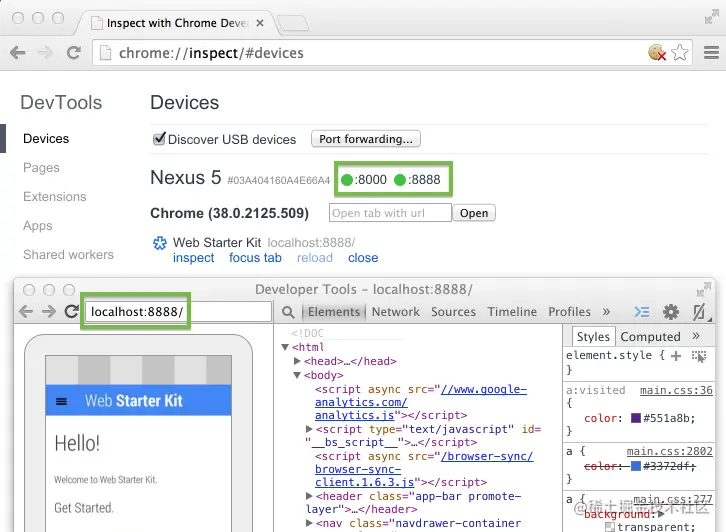The image size is (726, 532).
Task: Toggle the screencast icon in DevTools
Action: (x=700, y=312)
